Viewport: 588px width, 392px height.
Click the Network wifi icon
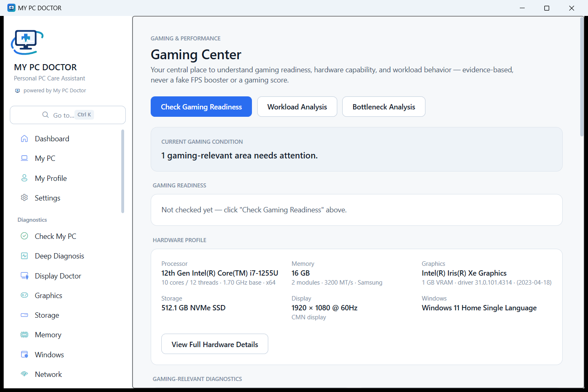24,374
